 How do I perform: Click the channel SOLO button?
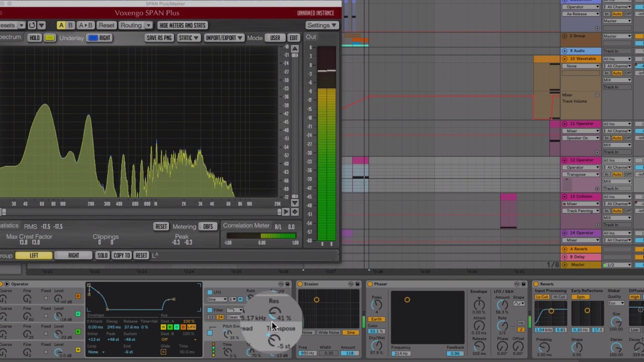tap(102, 255)
